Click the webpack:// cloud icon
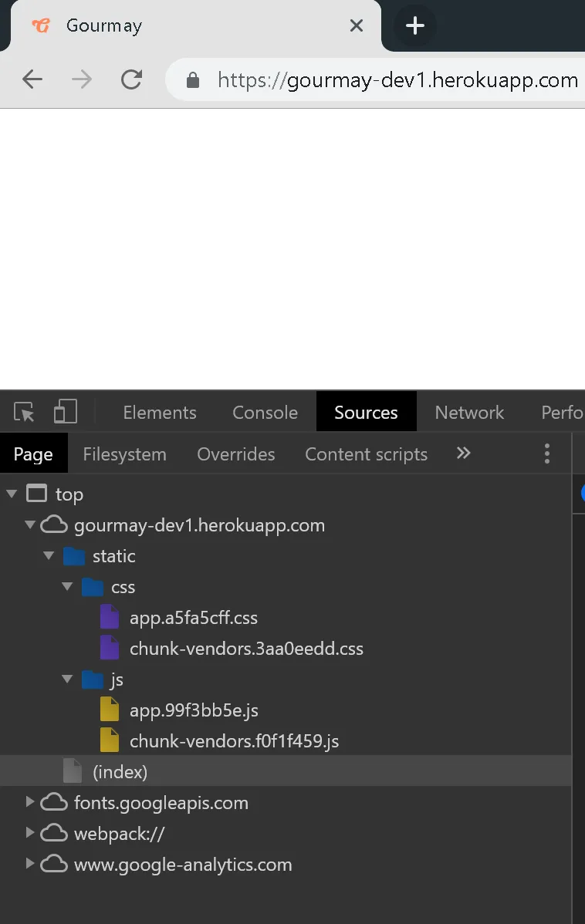This screenshot has width=585, height=924. [x=54, y=833]
